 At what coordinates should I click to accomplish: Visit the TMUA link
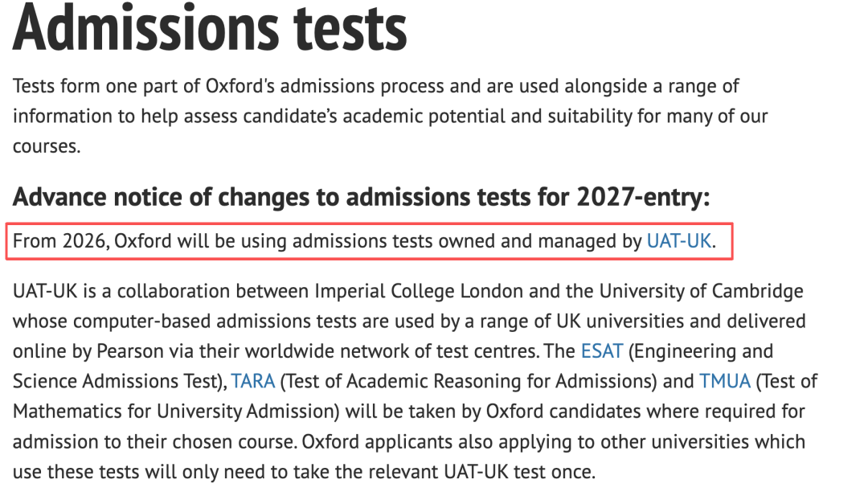pos(724,381)
